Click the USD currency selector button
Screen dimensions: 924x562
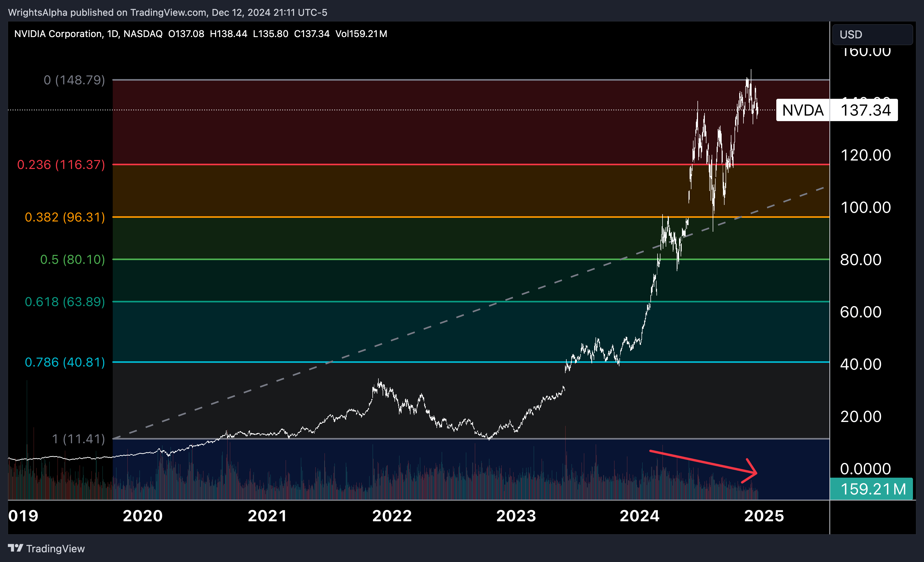(872, 34)
